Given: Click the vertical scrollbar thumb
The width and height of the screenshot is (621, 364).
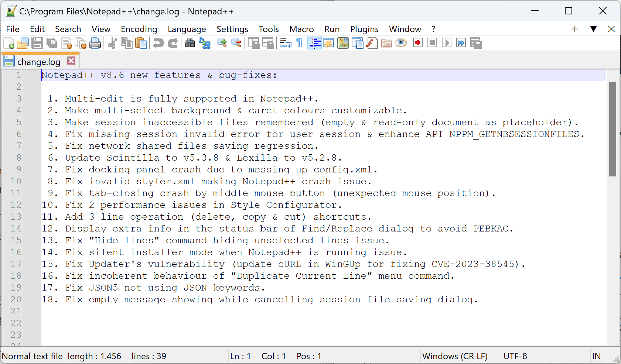Looking at the screenshot, I should [613, 129].
